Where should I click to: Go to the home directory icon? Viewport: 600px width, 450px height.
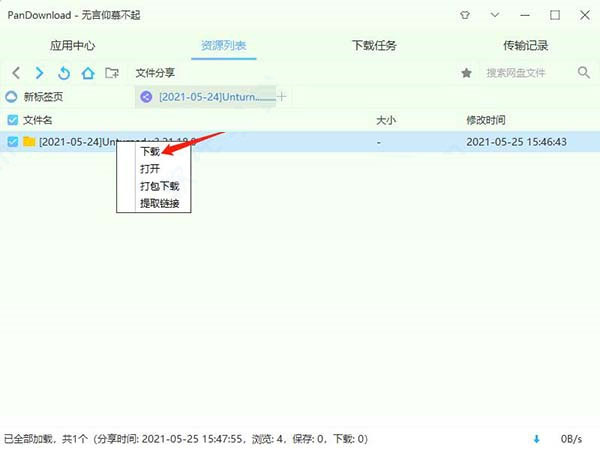click(88, 73)
